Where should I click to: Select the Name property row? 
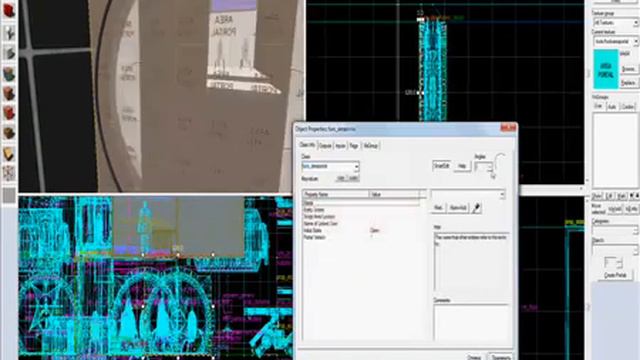pos(361,202)
